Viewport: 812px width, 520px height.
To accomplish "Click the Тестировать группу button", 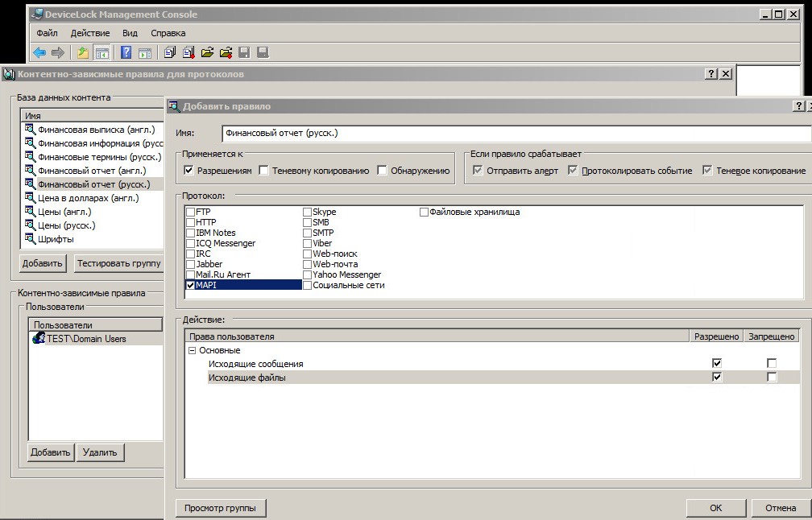I will (x=118, y=263).
